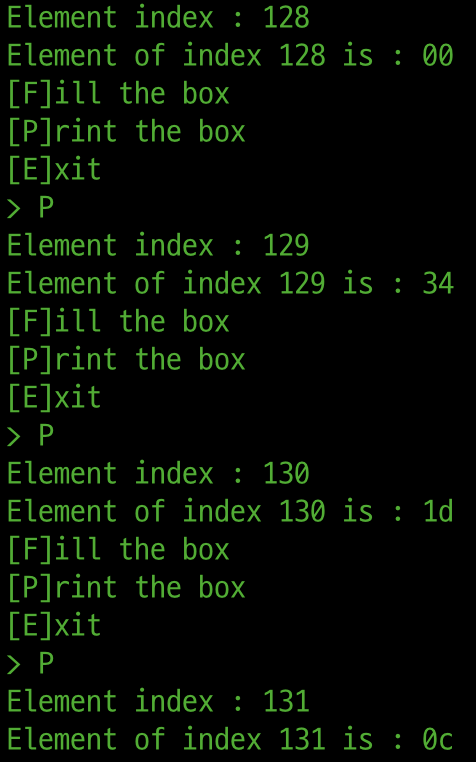Click the hex value 1d for index 130

438,511
